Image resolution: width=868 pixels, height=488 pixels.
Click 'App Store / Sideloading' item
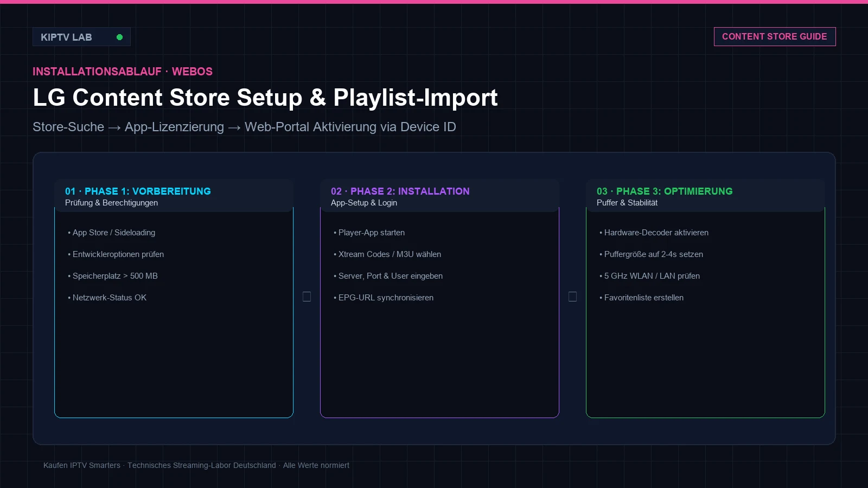coord(112,233)
